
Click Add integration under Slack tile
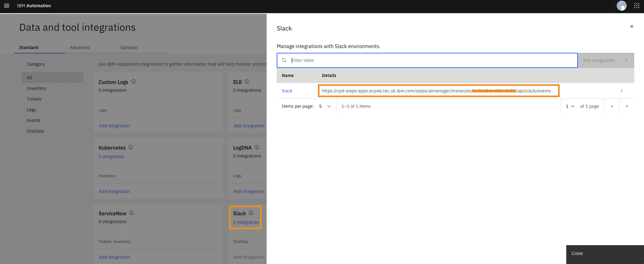click(249, 257)
